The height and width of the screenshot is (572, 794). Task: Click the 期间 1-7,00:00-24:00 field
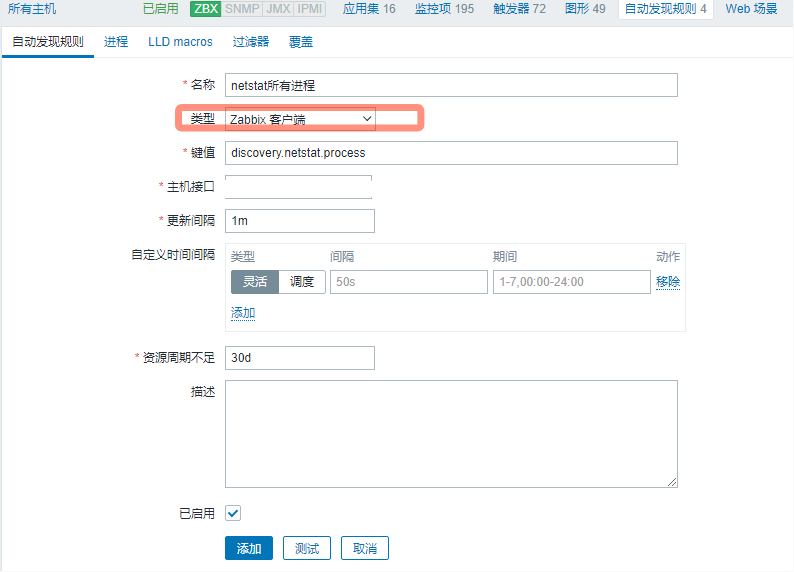pos(572,281)
